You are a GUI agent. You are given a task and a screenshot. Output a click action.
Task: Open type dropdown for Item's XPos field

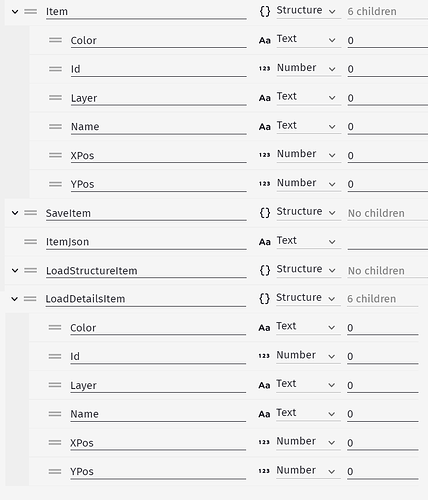pos(309,155)
